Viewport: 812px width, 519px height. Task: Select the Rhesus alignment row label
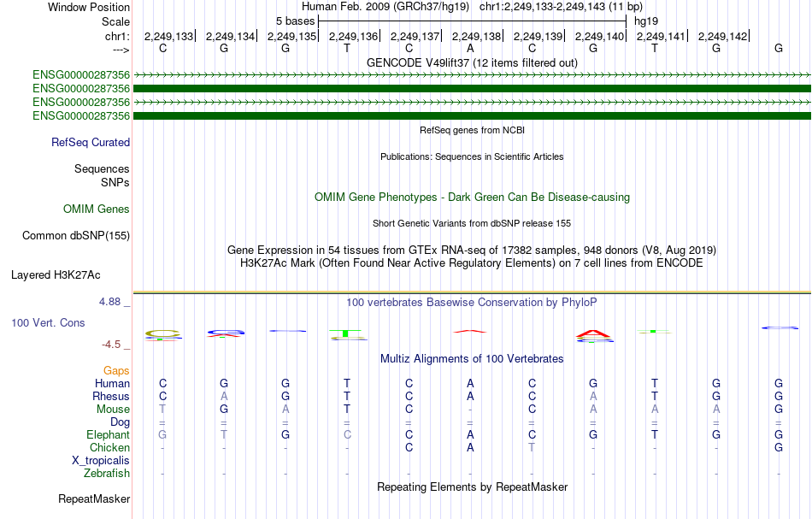pos(111,396)
